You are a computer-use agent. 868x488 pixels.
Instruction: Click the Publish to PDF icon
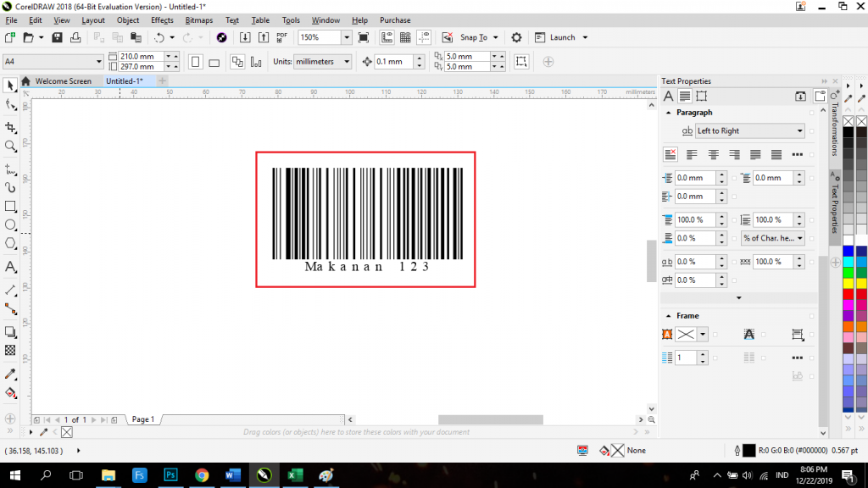coord(281,37)
